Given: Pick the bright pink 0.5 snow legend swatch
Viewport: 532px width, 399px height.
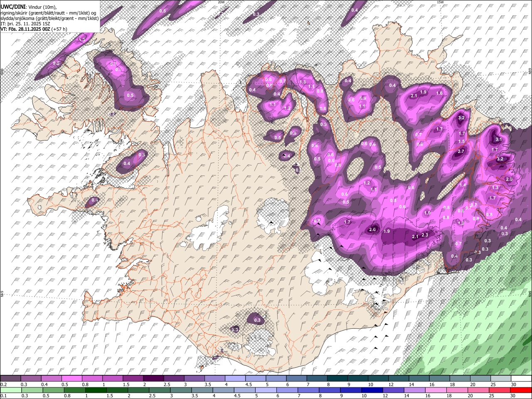Looking at the screenshot, I should 71,378.
